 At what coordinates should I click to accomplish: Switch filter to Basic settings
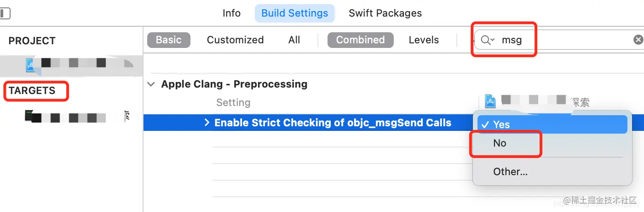168,40
